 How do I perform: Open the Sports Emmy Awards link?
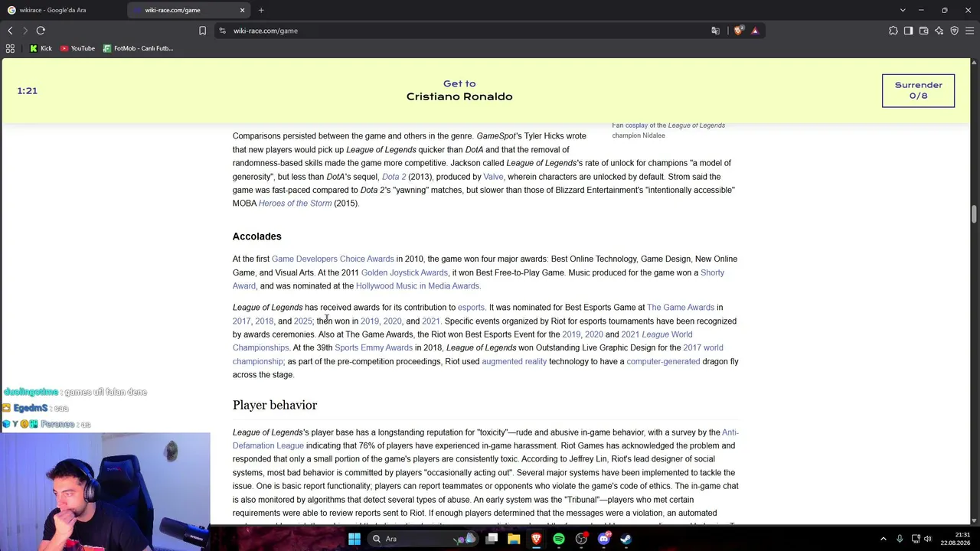pyautogui.click(x=374, y=348)
